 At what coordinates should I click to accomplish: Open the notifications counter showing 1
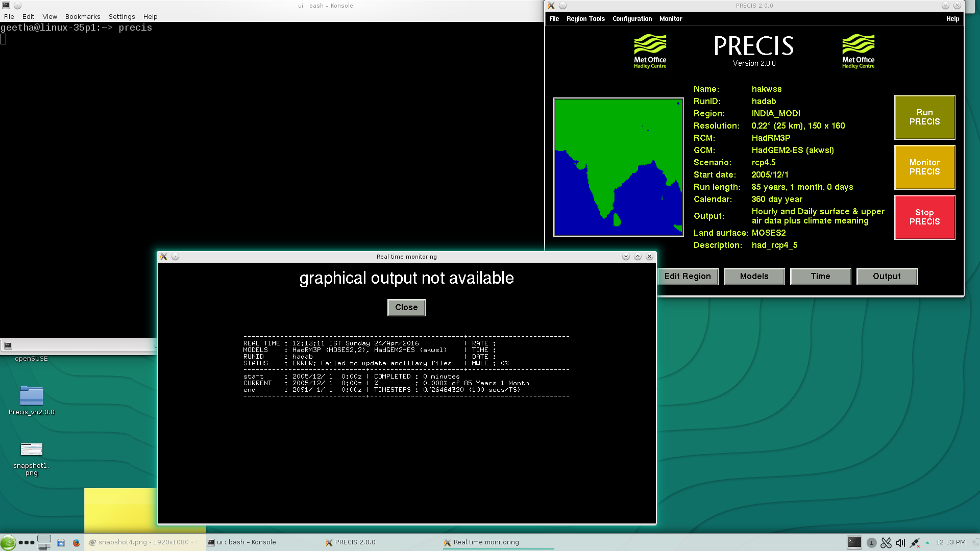[x=871, y=543]
